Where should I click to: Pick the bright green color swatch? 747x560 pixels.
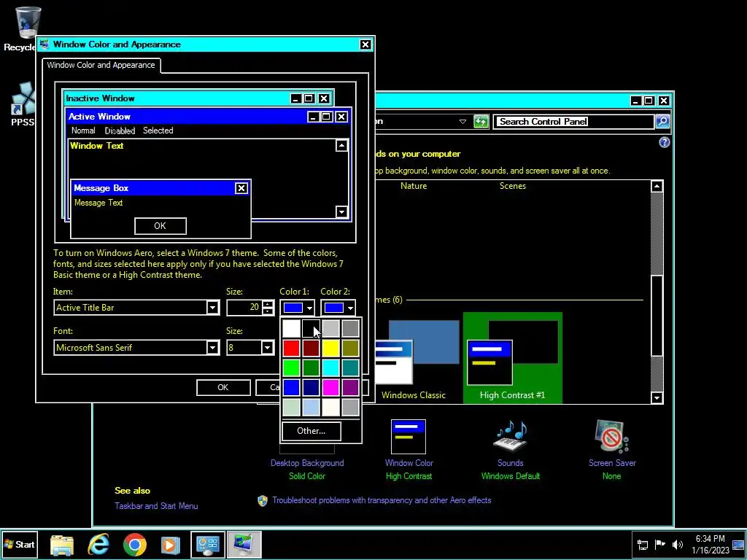pos(292,367)
